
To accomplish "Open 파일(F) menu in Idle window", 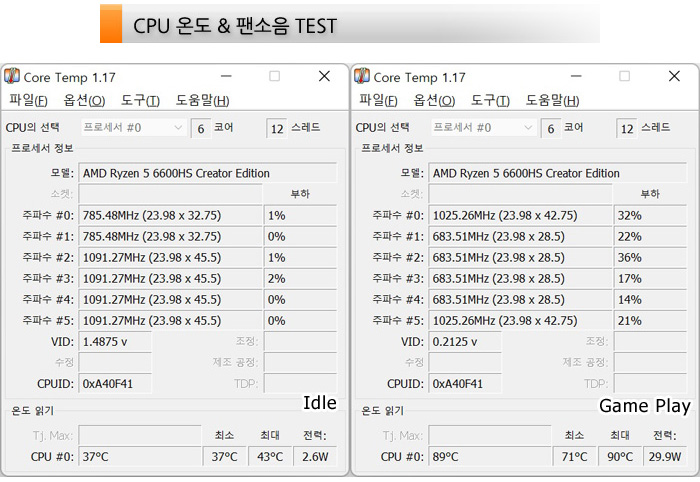I will [x=28, y=100].
